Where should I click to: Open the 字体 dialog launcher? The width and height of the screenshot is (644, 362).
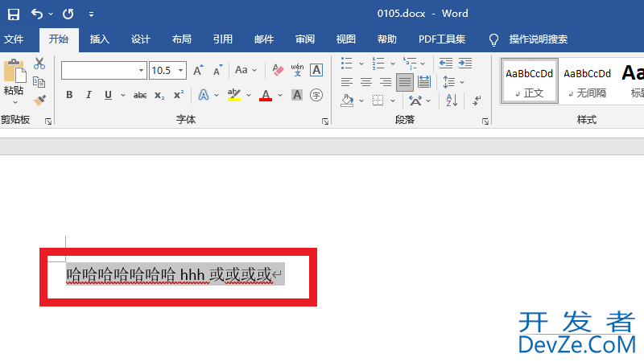(325, 121)
